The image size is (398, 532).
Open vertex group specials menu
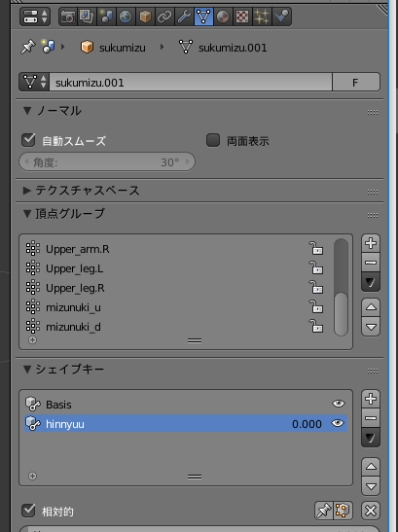(x=371, y=282)
